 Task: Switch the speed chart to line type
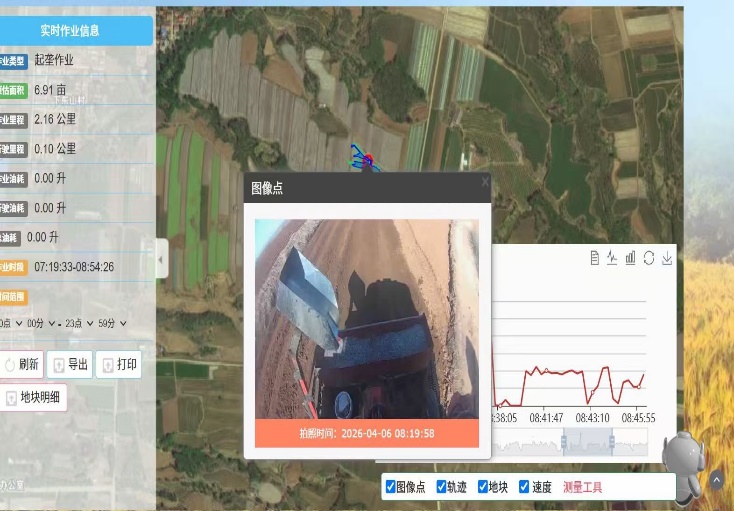pyautogui.click(x=612, y=258)
